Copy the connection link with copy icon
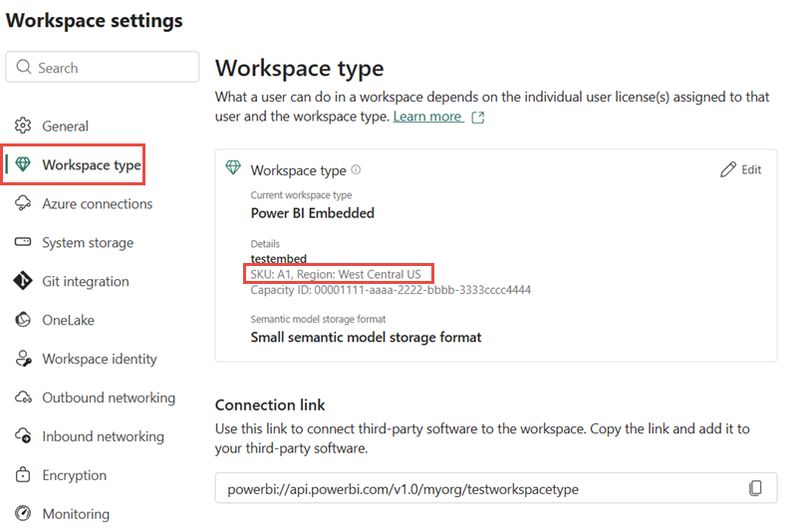 coord(755,488)
